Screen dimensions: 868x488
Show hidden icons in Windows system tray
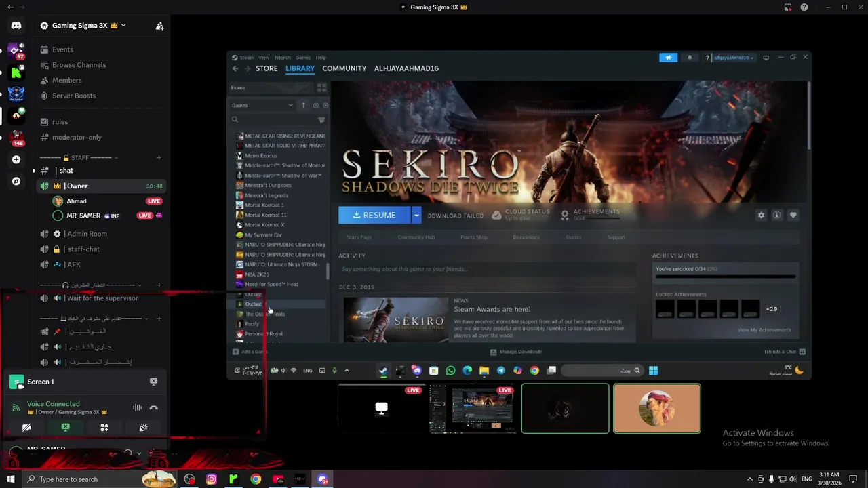click(x=749, y=479)
